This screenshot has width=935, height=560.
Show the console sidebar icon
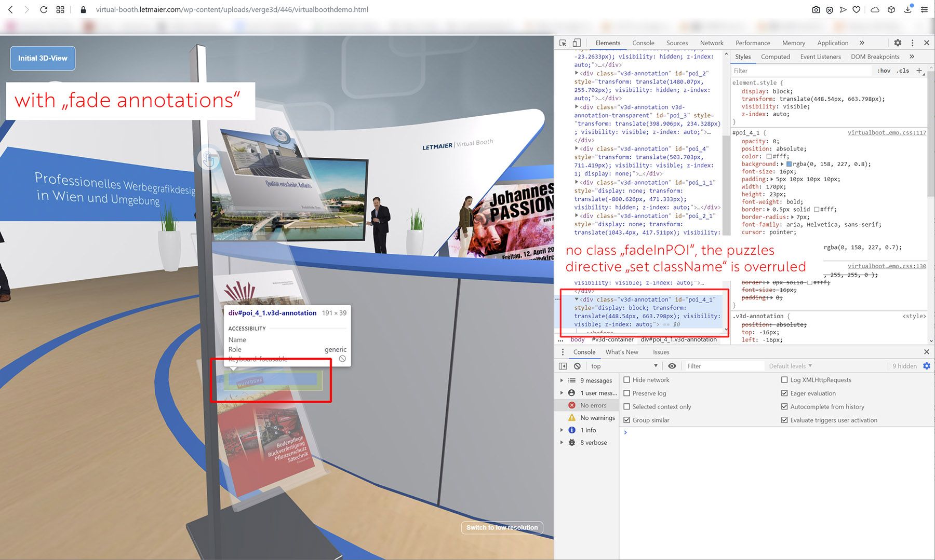563,366
